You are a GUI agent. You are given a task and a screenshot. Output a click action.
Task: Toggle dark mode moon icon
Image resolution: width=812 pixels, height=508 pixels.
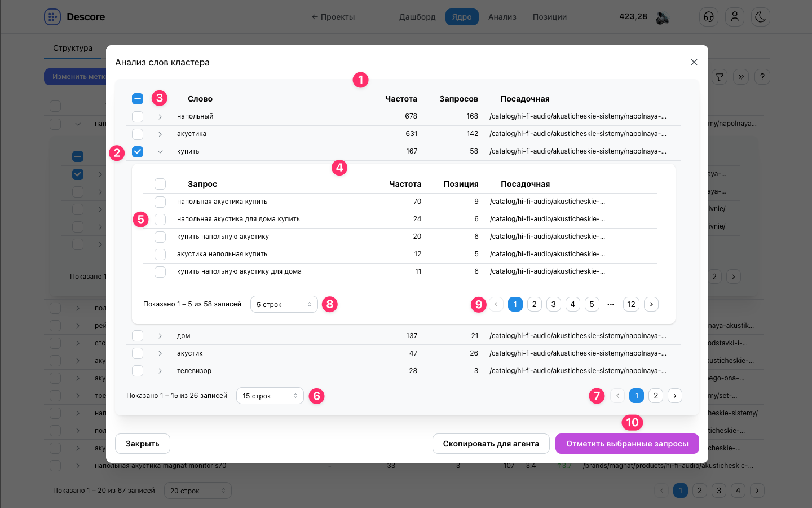[x=761, y=17]
